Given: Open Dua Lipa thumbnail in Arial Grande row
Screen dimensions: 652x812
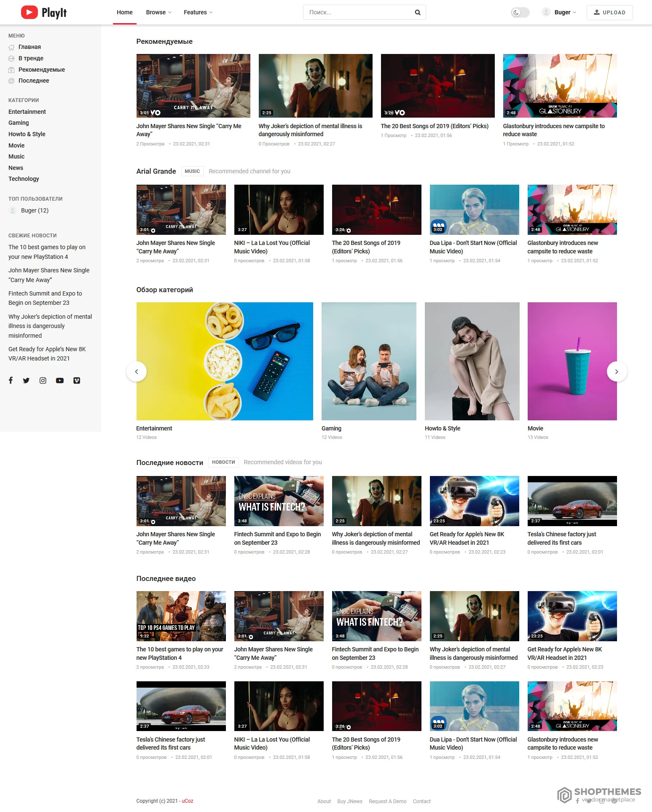Looking at the screenshot, I should click(475, 210).
